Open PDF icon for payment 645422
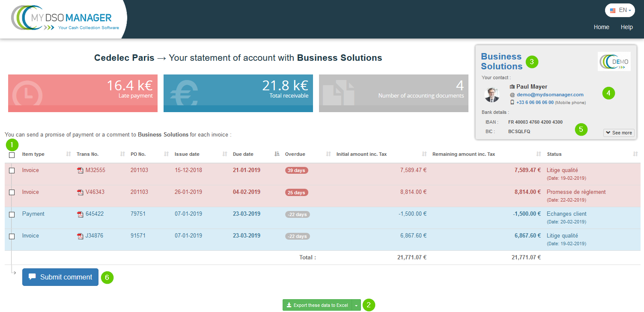This screenshot has height=312, width=644. [80, 214]
